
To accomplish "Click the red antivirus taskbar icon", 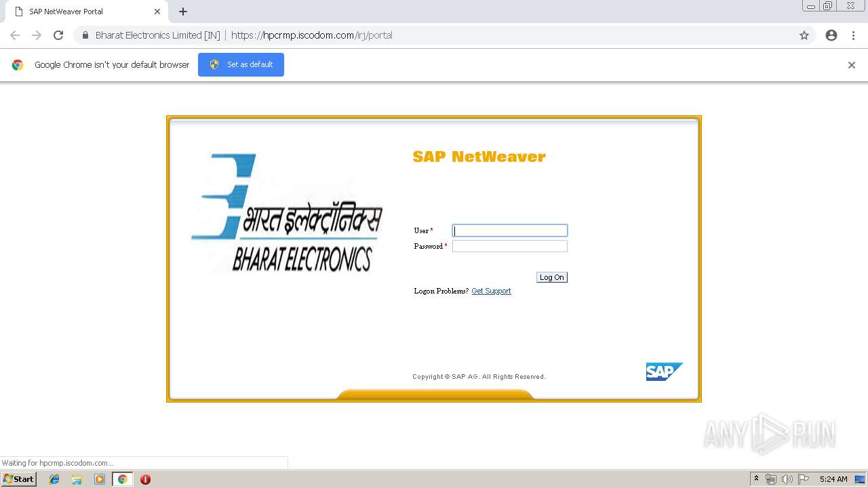I will pos(145,479).
